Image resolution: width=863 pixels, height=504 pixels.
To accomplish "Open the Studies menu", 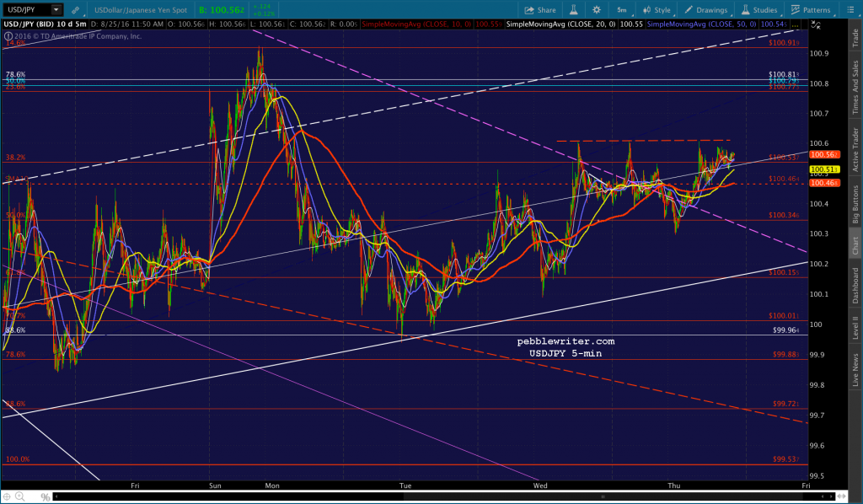I will (x=759, y=10).
